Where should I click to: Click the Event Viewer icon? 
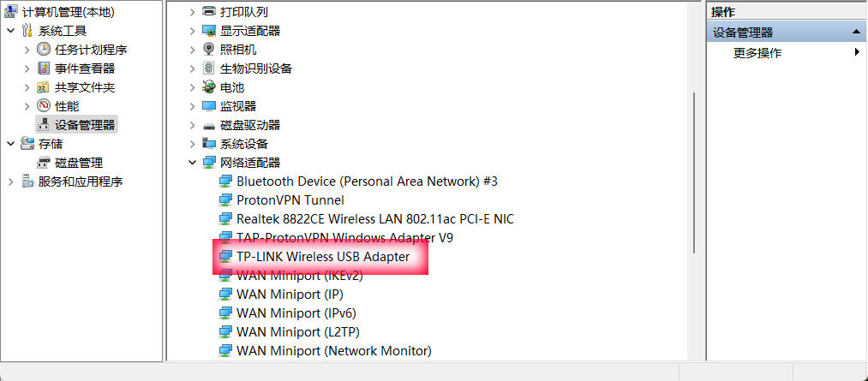[44, 68]
